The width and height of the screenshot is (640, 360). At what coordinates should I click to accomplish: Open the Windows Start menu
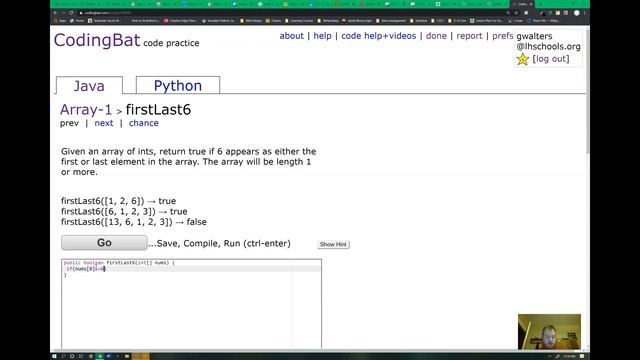pyautogui.click(x=54, y=356)
